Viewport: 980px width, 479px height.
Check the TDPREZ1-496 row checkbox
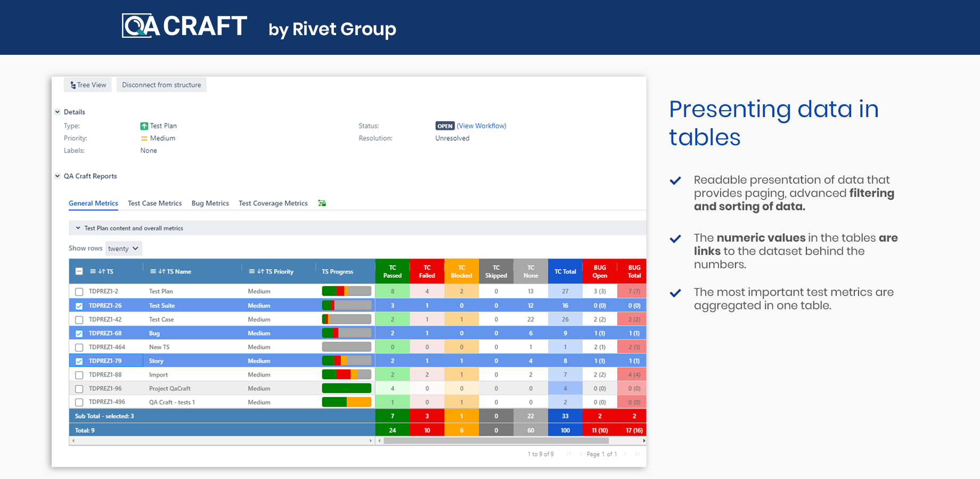click(x=79, y=403)
